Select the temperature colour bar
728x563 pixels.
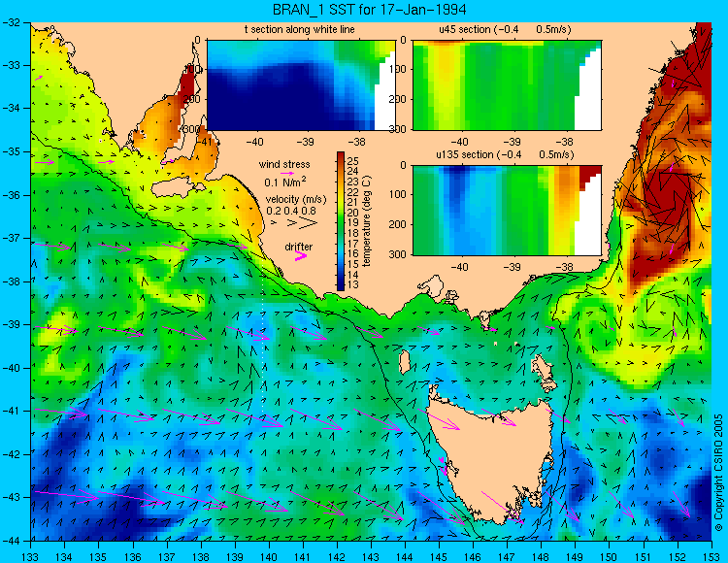[x=341, y=221]
